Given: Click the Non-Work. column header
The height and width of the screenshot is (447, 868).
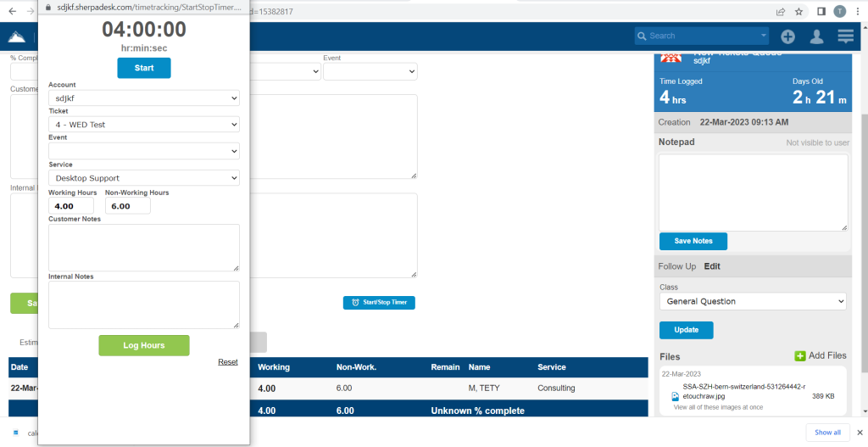Looking at the screenshot, I should click(x=357, y=367).
